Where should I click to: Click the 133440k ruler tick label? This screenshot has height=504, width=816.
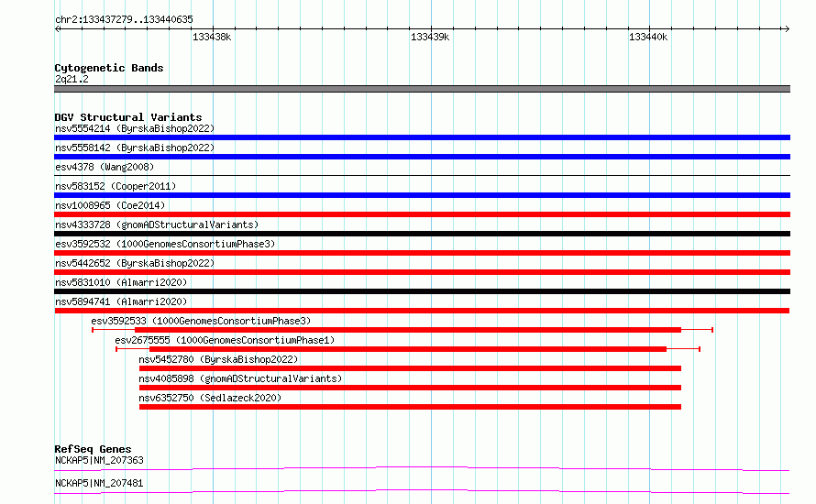click(648, 37)
